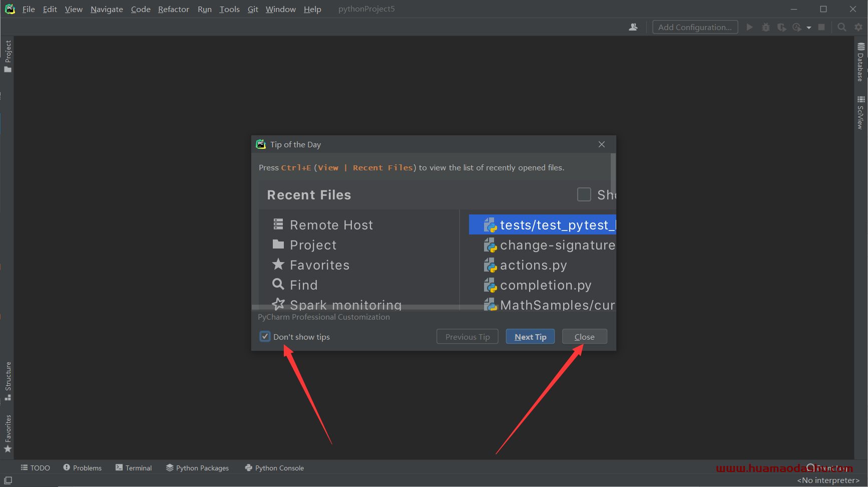The height and width of the screenshot is (487, 868).
Task: Click the Favorites star icon in tip
Action: click(278, 264)
